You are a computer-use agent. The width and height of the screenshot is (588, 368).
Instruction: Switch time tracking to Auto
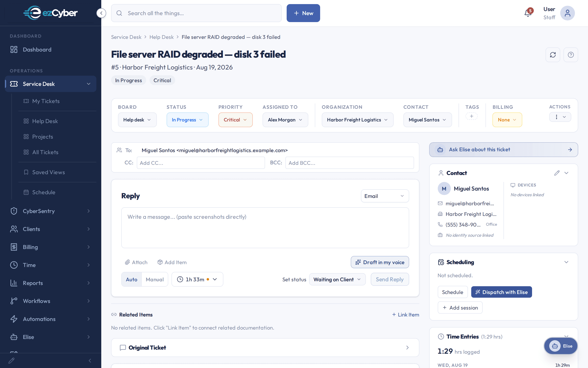pyautogui.click(x=131, y=279)
